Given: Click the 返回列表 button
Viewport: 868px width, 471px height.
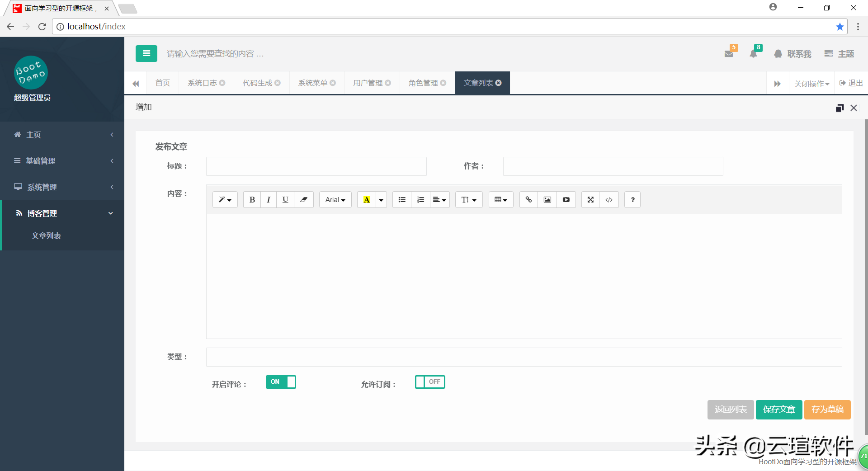Looking at the screenshot, I should (x=731, y=410).
